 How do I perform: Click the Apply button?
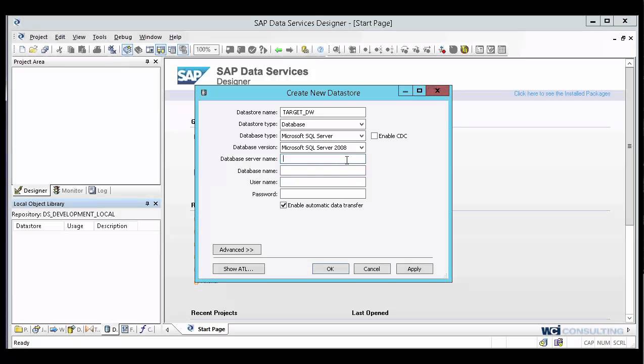tap(415, 269)
